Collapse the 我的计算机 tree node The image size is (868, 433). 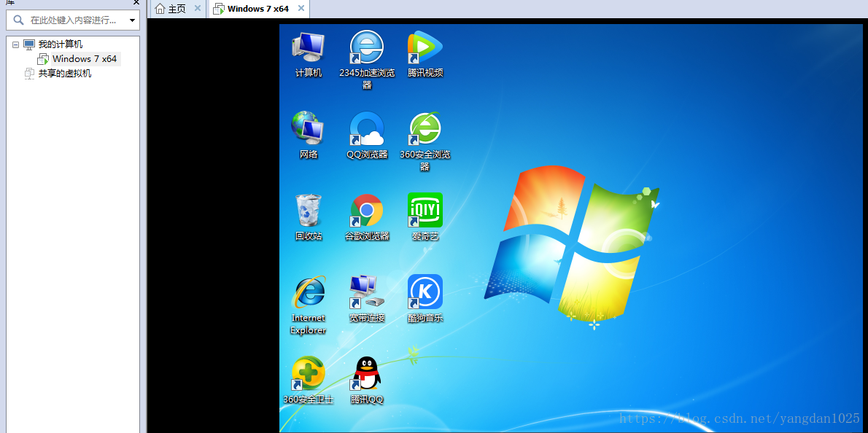click(x=15, y=44)
